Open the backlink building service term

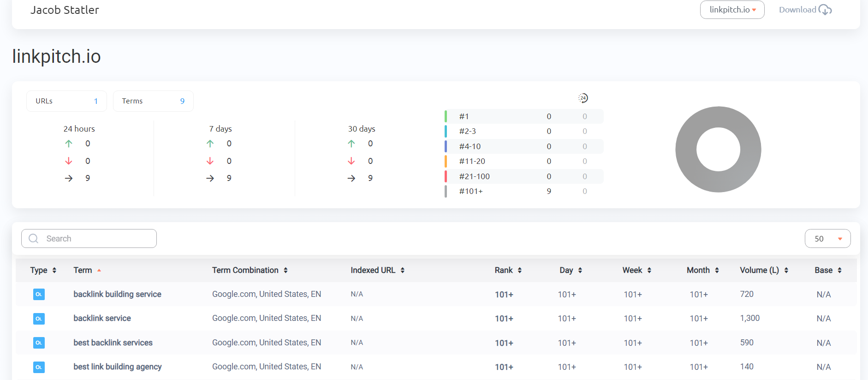pos(117,294)
